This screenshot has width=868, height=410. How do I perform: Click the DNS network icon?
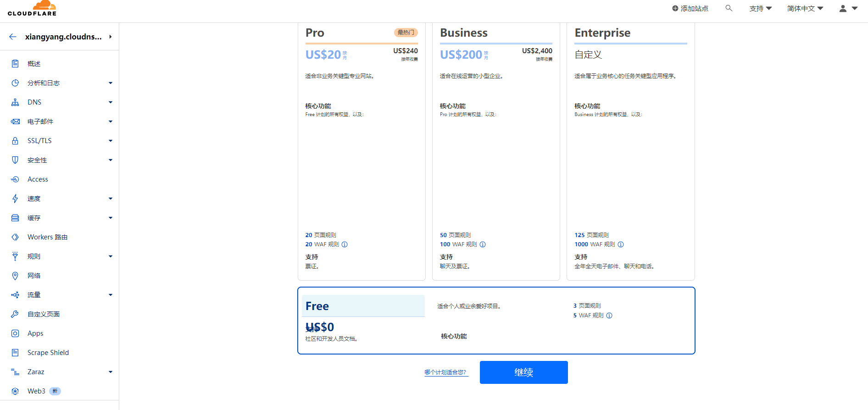tap(15, 102)
